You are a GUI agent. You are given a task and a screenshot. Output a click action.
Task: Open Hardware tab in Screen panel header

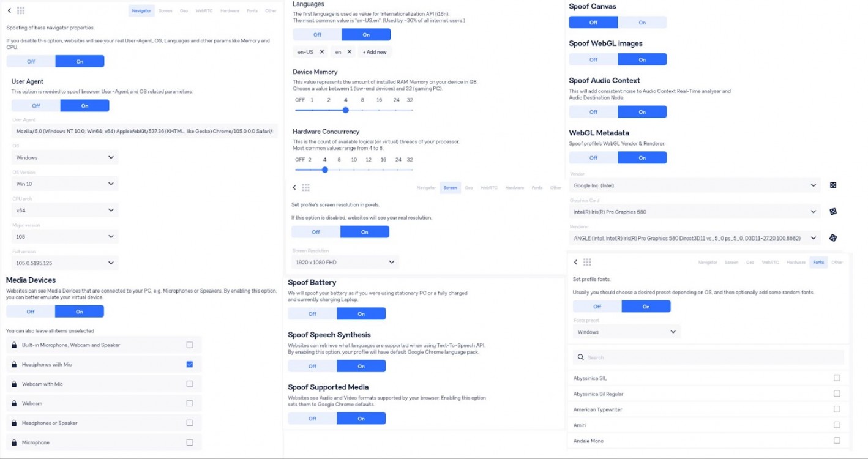pos(514,188)
